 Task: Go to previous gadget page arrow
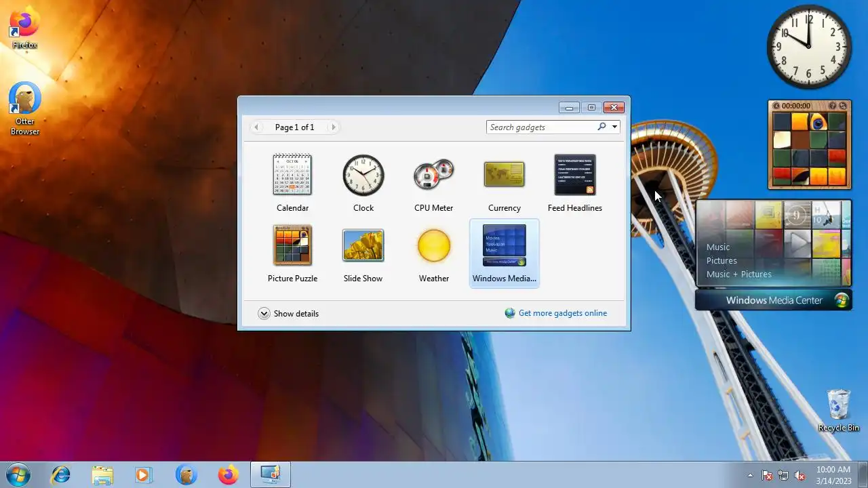pyautogui.click(x=256, y=127)
